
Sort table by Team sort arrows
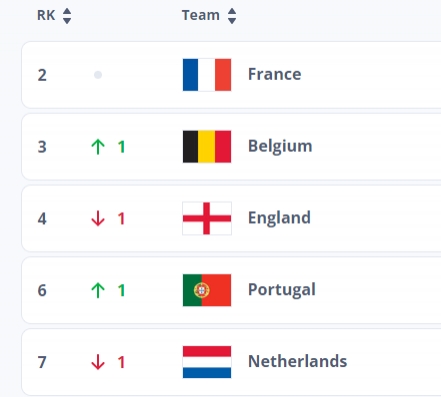tap(232, 16)
